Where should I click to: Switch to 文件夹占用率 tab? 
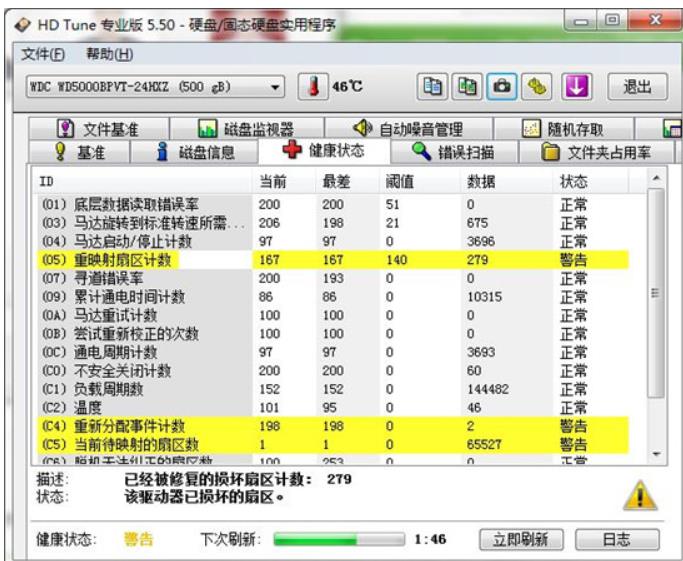(596, 152)
